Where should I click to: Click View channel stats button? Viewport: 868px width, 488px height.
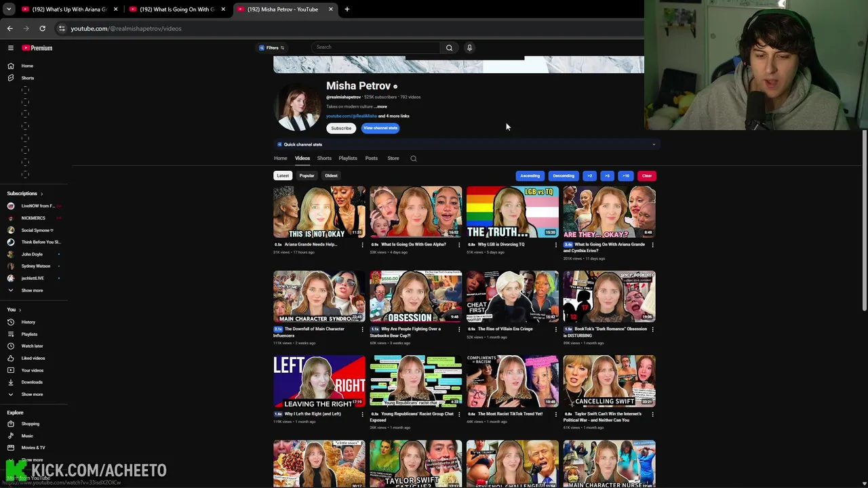(380, 128)
